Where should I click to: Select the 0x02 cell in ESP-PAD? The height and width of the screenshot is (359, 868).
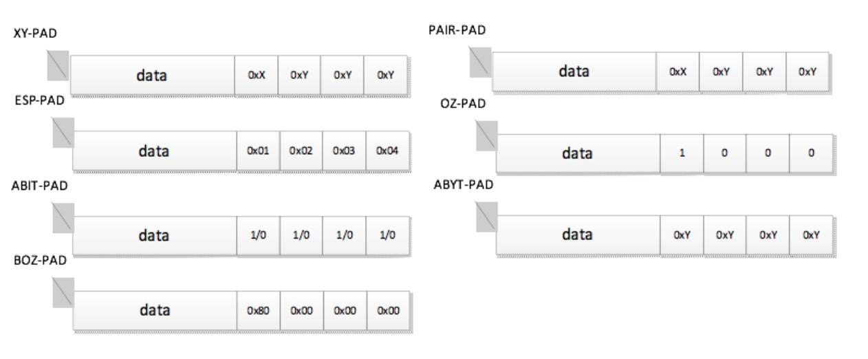coord(301,151)
